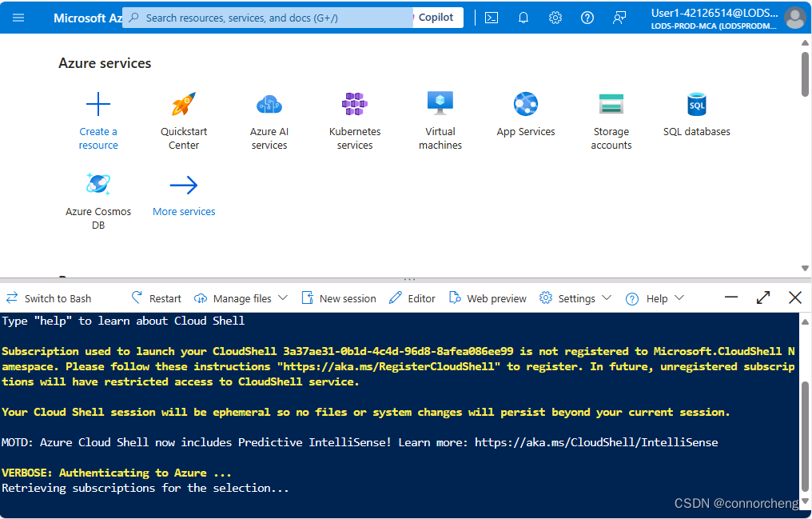Click the user account name User1-42126514
Viewport: 812px width, 519px height.
[714, 13]
